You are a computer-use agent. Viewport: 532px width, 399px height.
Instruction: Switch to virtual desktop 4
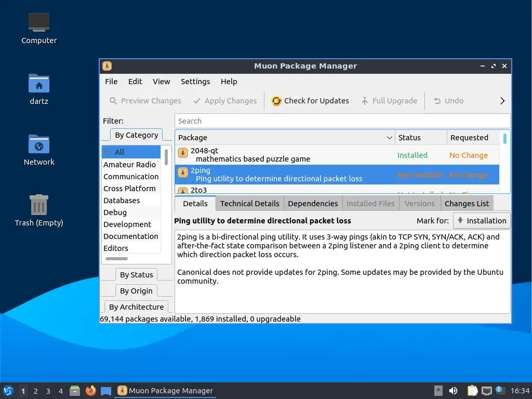point(61,391)
